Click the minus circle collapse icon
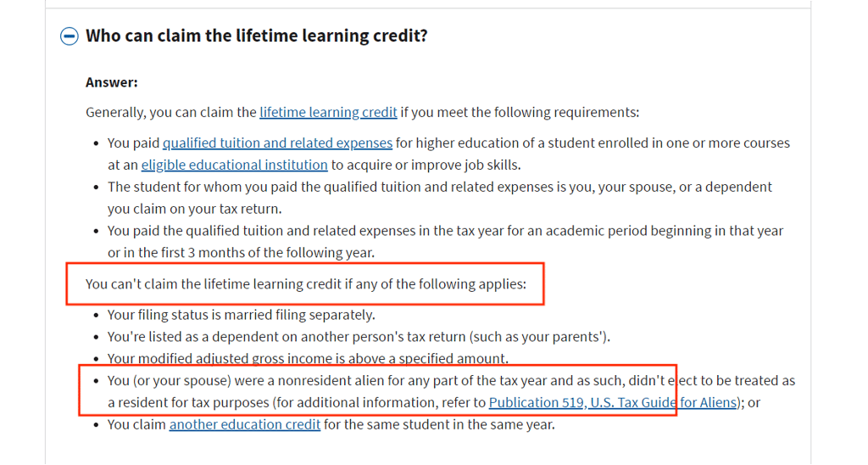 (x=69, y=36)
